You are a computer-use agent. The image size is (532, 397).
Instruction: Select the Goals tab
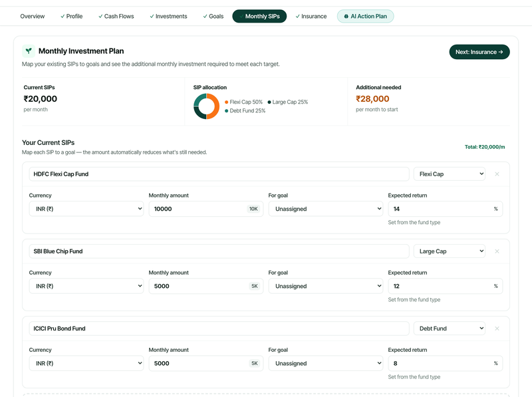pos(213,16)
